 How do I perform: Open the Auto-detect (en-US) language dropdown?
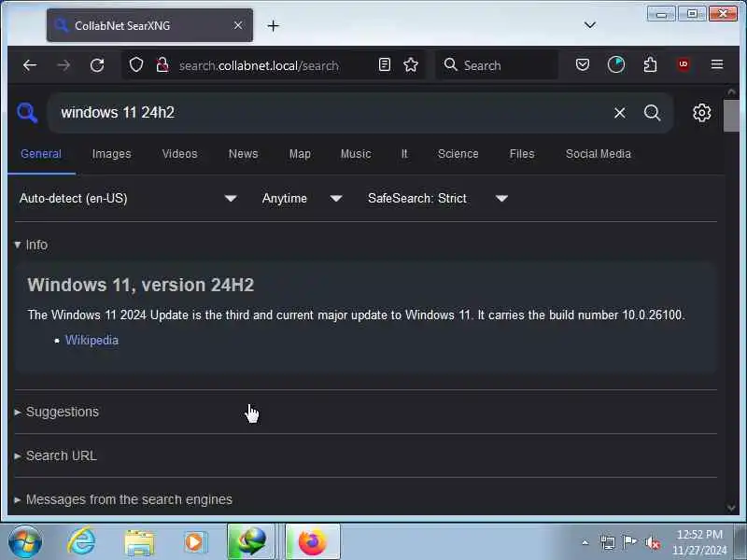click(x=128, y=198)
